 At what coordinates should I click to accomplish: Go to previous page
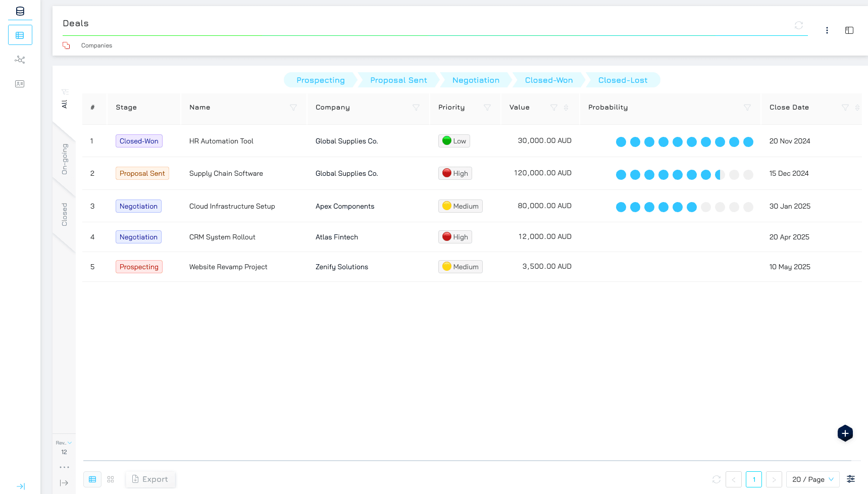click(x=734, y=479)
